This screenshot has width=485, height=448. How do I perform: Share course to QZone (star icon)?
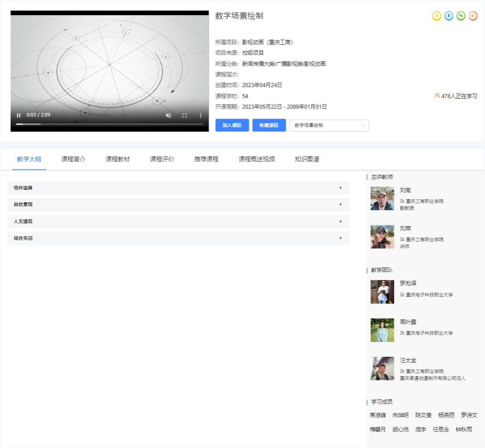click(437, 16)
